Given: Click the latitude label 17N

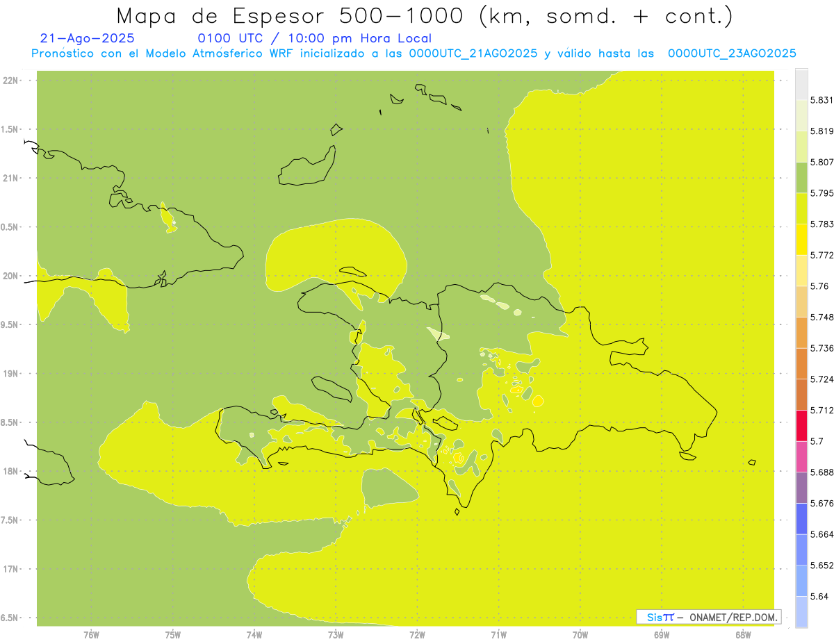Looking at the screenshot, I should [x=10, y=569].
